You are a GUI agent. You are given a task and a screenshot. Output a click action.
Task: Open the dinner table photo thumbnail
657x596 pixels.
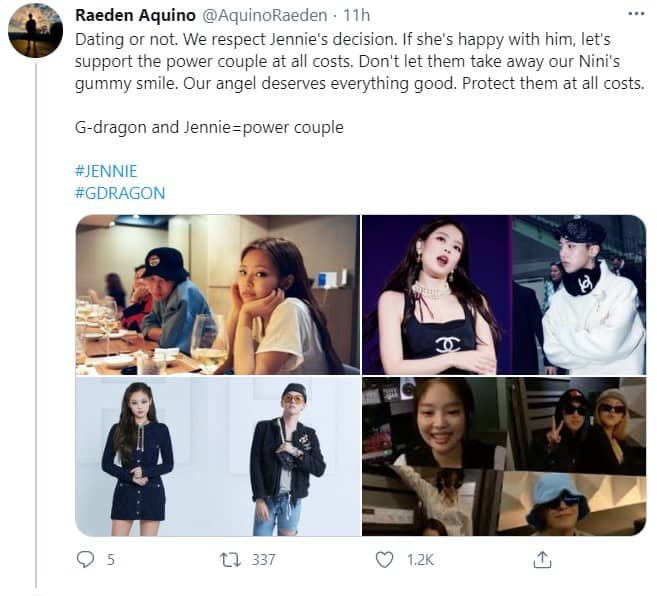point(217,293)
